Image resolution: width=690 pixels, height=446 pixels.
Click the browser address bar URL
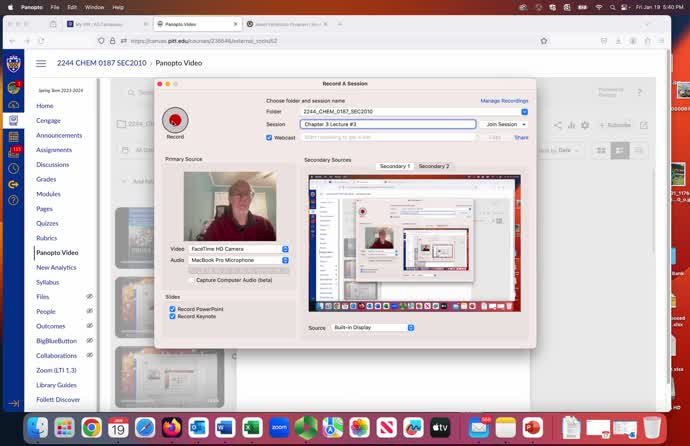pos(204,41)
